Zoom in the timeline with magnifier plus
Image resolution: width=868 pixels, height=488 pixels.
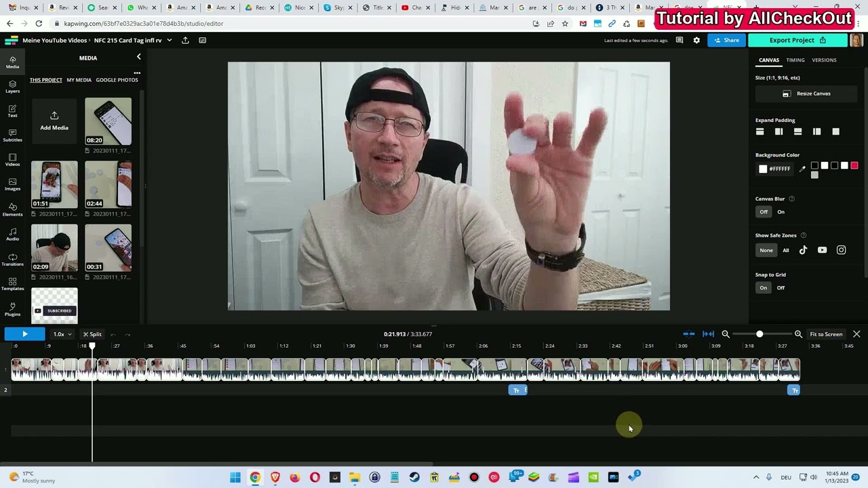click(798, 334)
